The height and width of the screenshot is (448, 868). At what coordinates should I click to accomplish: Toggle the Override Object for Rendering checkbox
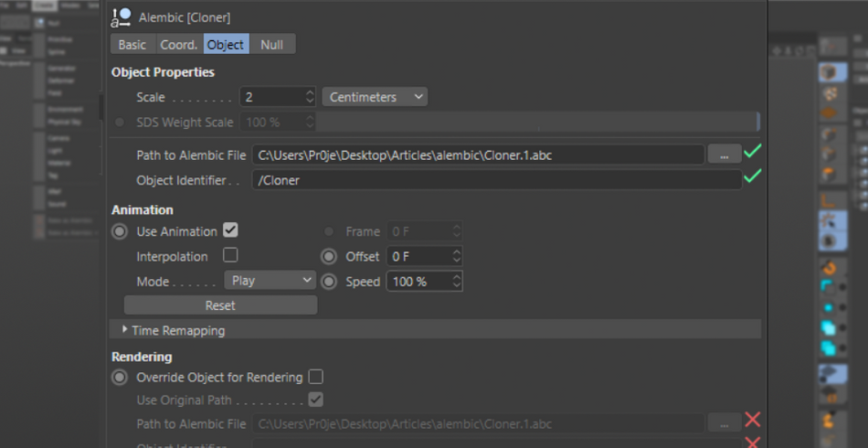[x=315, y=377]
